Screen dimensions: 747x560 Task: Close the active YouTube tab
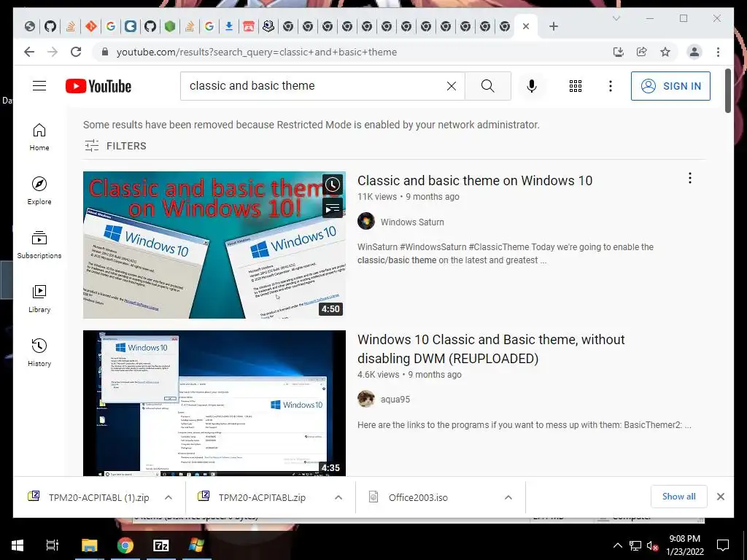point(526,27)
